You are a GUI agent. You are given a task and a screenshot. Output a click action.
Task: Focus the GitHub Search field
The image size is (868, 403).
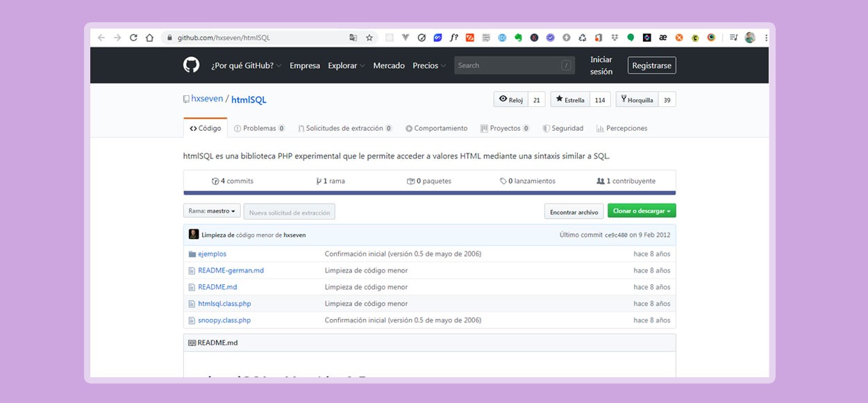click(515, 65)
